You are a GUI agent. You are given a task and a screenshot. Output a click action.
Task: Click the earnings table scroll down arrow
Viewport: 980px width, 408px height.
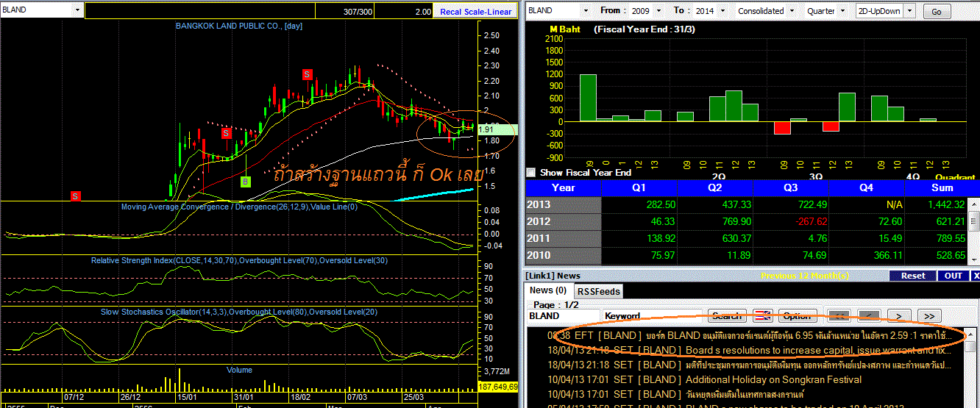[x=973, y=260]
